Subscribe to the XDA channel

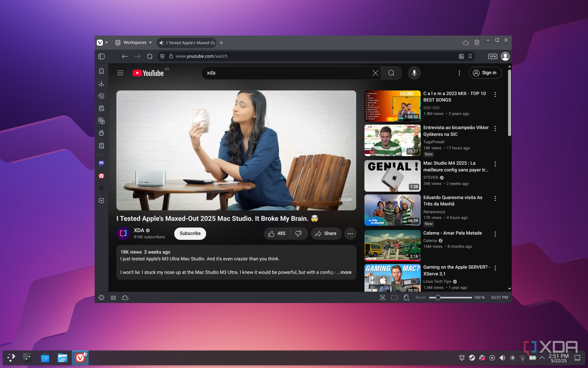190,233
